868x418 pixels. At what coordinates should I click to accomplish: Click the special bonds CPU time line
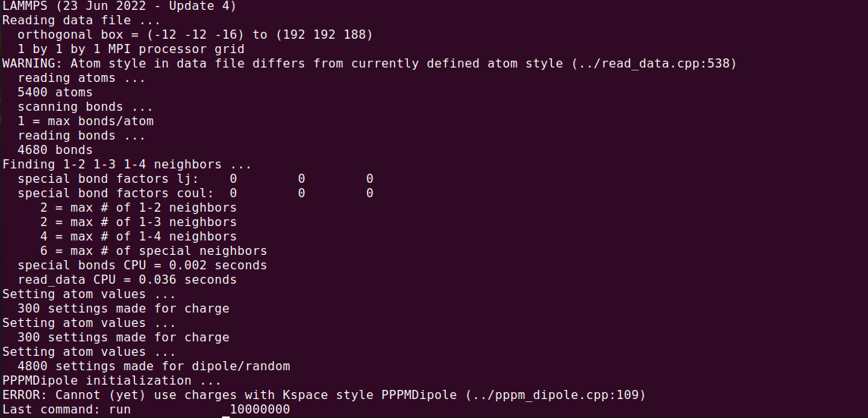point(142,266)
